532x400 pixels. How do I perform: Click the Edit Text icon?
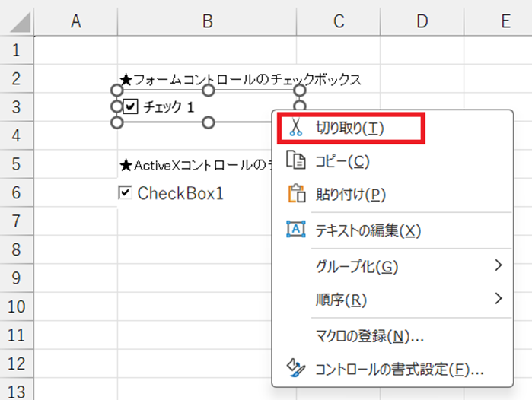click(295, 230)
